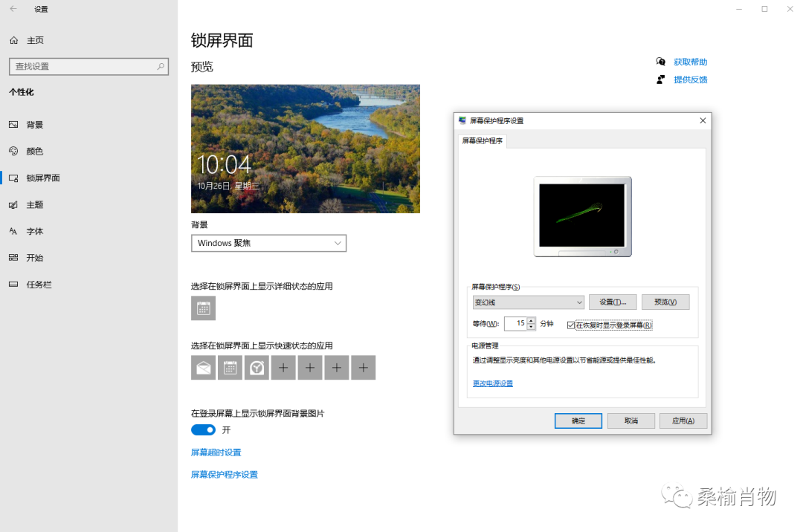This screenshot has width=803, height=532.
Task: Open the 主页 home page
Action: click(x=27, y=40)
